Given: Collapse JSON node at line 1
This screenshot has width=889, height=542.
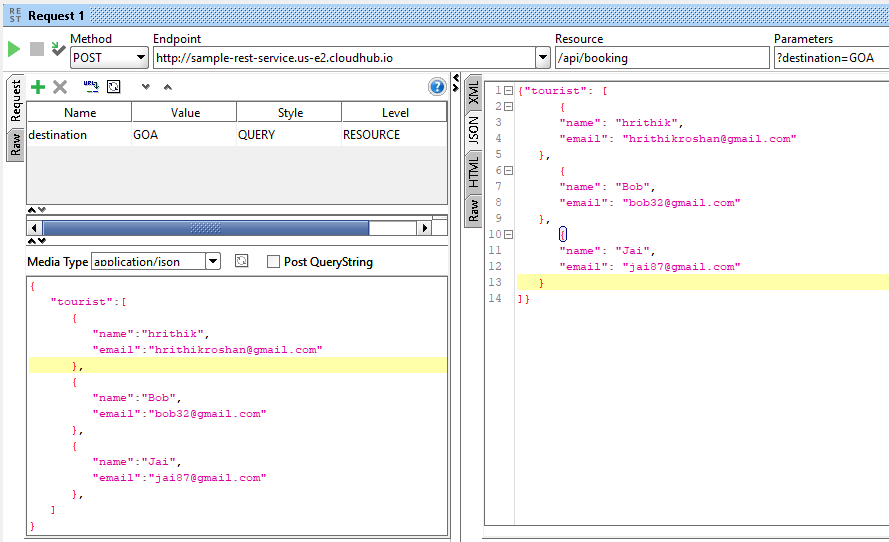Looking at the screenshot, I should [509, 91].
